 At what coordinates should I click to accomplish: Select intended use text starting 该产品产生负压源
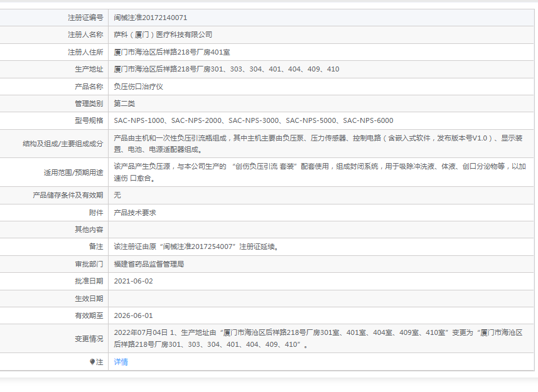(320, 172)
